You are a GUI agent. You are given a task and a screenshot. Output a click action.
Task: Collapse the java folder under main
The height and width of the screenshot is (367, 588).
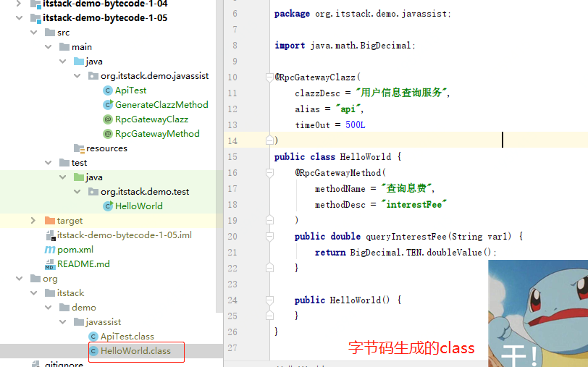pyautogui.click(x=62, y=61)
